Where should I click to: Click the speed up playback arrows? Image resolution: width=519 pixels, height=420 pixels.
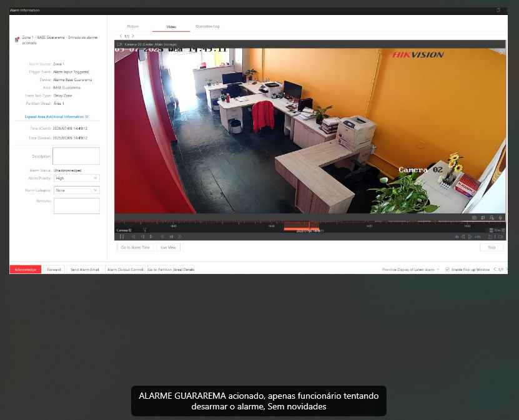[x=180, y=237]
